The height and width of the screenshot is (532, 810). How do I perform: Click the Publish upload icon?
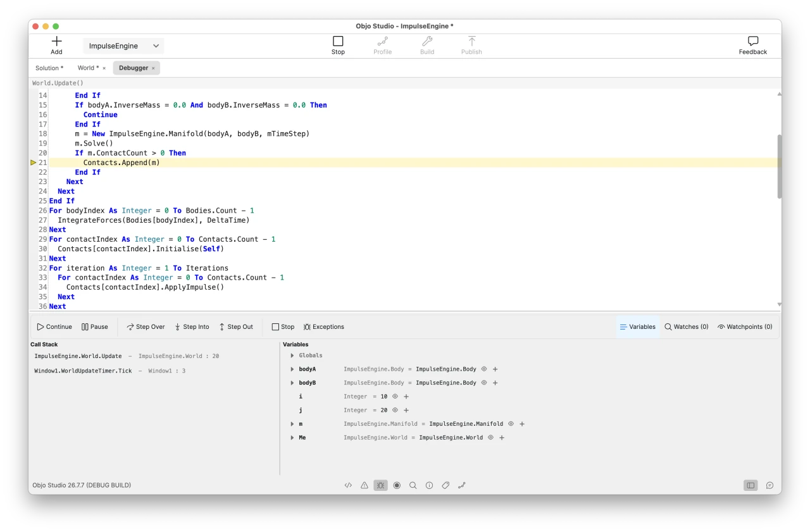pyautogui.click(x=471, y=41)
